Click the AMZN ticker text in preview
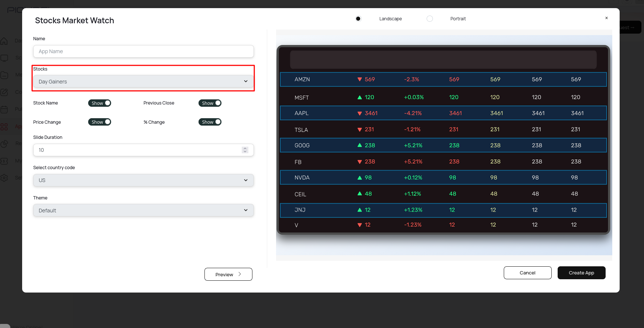The image size is (644, 328). coord(302,79)
